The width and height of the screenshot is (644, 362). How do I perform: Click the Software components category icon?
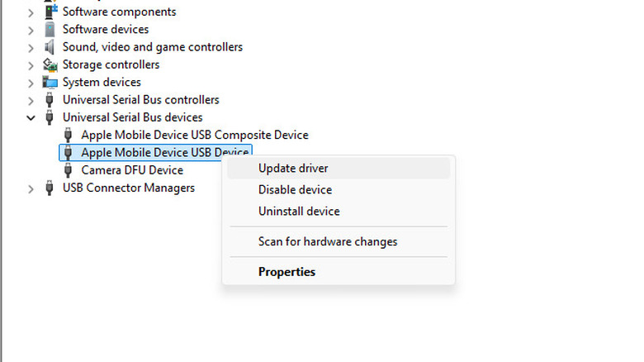point(50,12)
